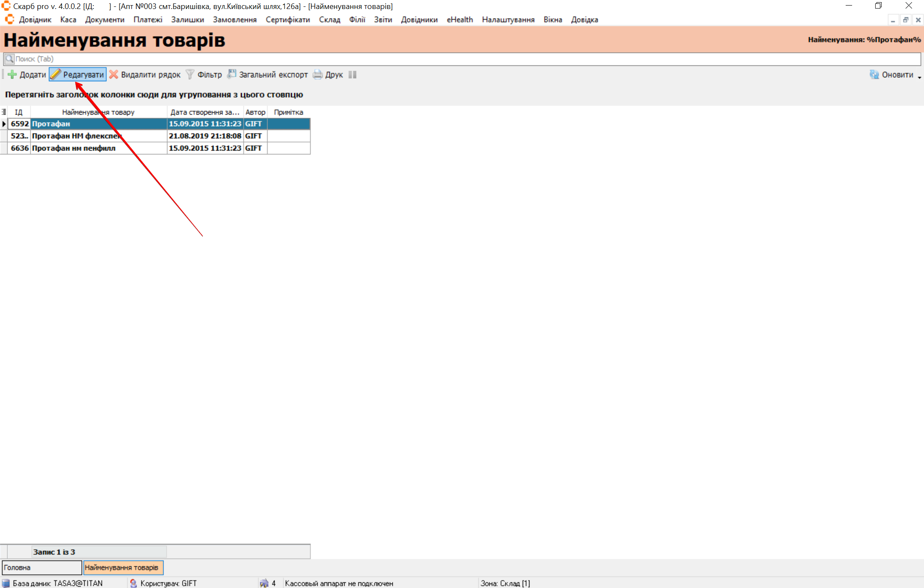Open the Довідники menu
This screenshot has width=924, height=588.
419,20
